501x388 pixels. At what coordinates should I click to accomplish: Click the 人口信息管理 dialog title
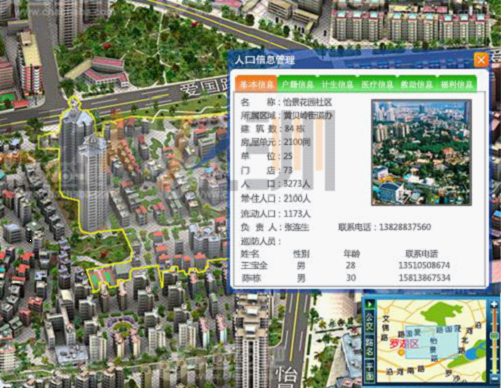point(265,60)
